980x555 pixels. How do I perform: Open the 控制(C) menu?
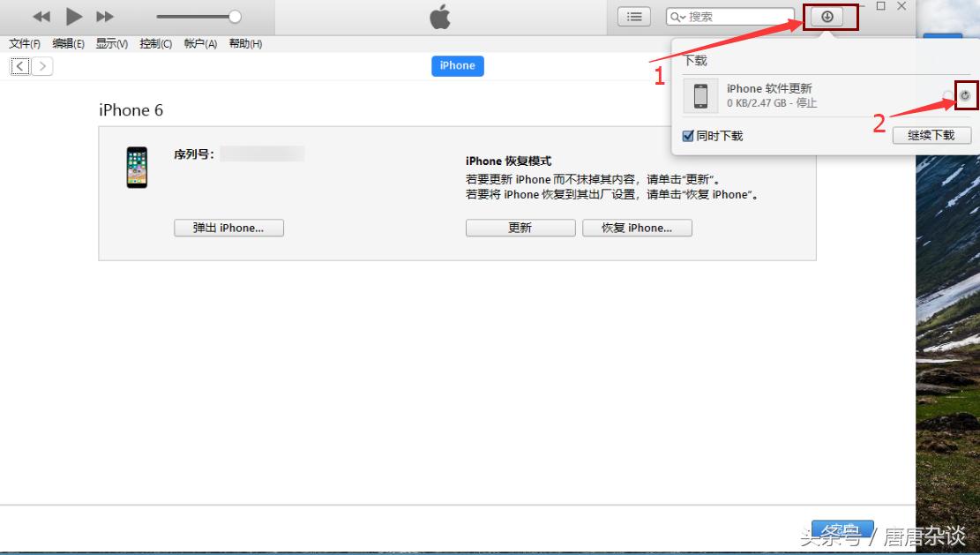click(x=155, y=44)
